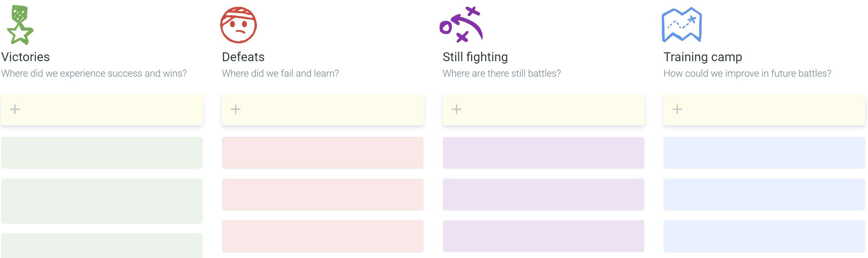Click 'How could we improve in future battles?' text
This screenshot has width=868, height=258.
747,73
